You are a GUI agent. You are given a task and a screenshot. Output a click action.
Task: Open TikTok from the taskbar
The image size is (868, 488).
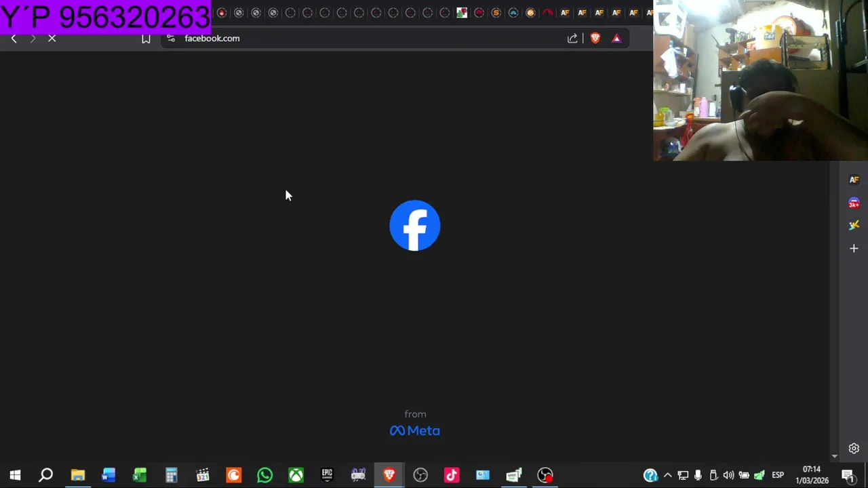pyautogui.click(x=452, y=475)
